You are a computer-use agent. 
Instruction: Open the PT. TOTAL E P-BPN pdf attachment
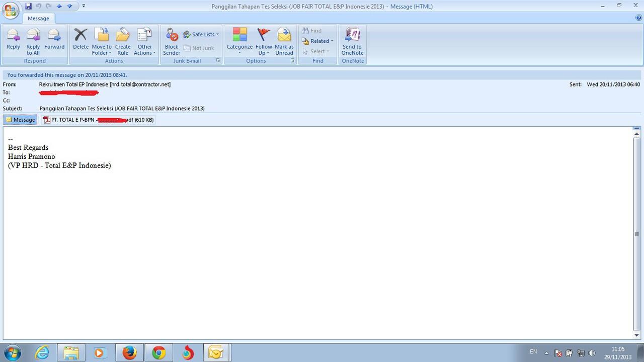click(98, 120)
